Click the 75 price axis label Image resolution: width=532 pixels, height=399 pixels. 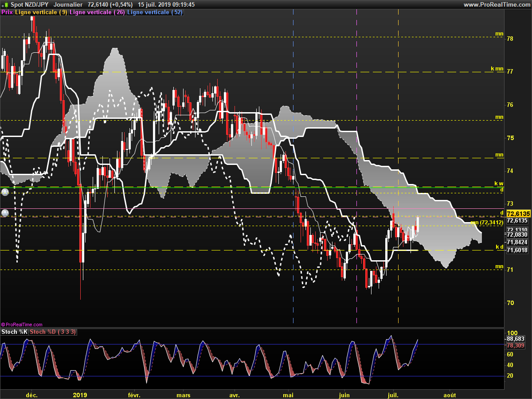510,138
